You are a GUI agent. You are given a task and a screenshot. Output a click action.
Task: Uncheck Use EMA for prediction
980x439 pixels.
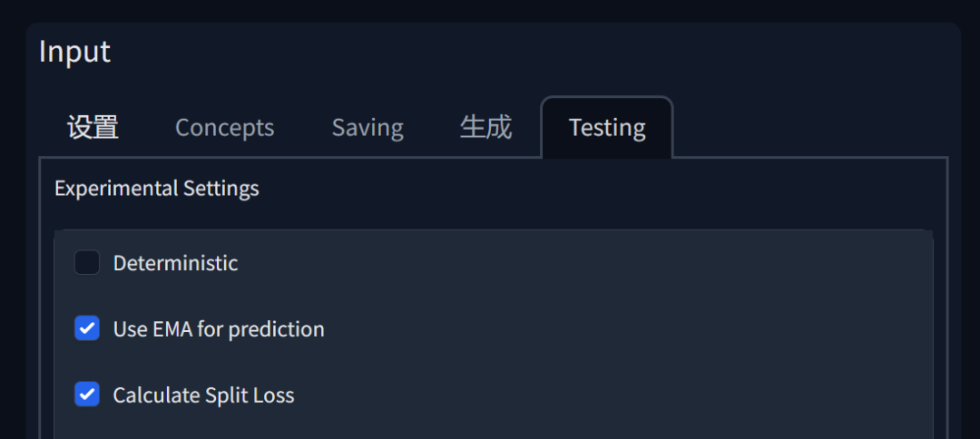tap(87, 328)
